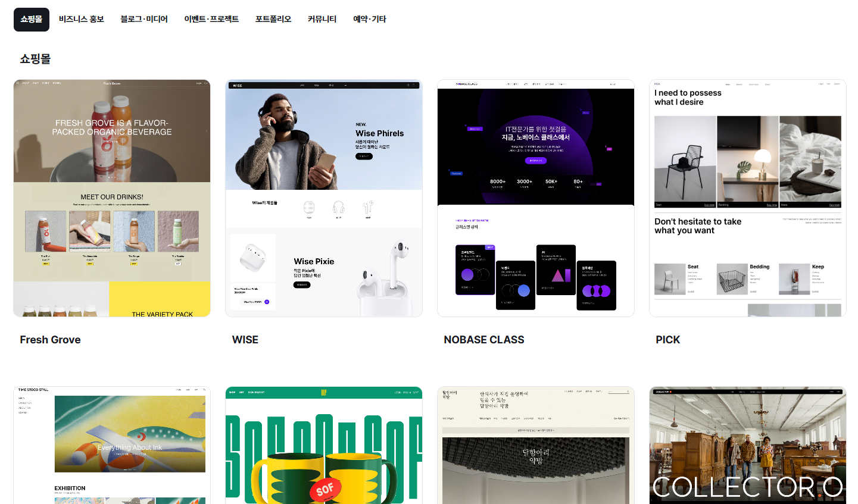
Task: Switch to the 비즈니스 홍보 tab
Action: click(82, 19)
